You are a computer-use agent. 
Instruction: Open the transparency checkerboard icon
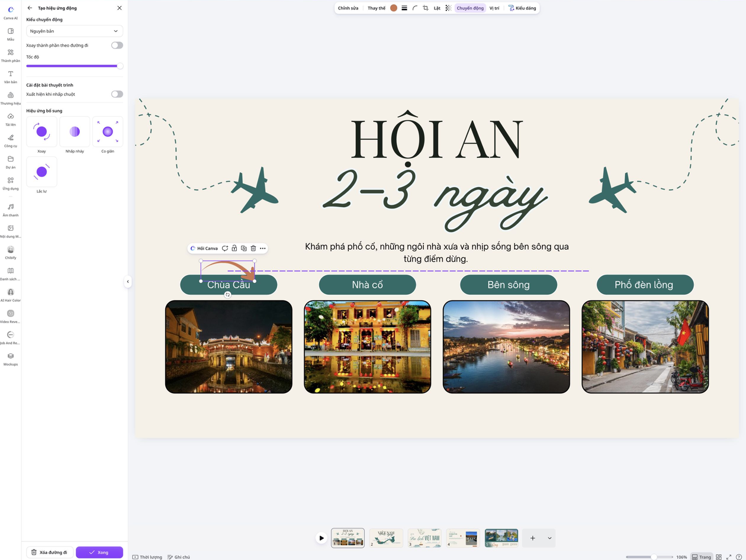(x=448, y=8)
